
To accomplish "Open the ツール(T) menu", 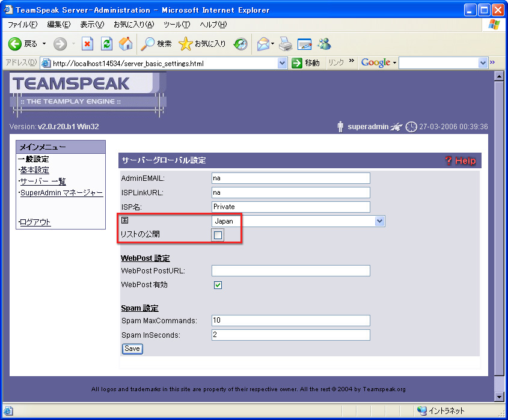I will click(x=177, y=25).
